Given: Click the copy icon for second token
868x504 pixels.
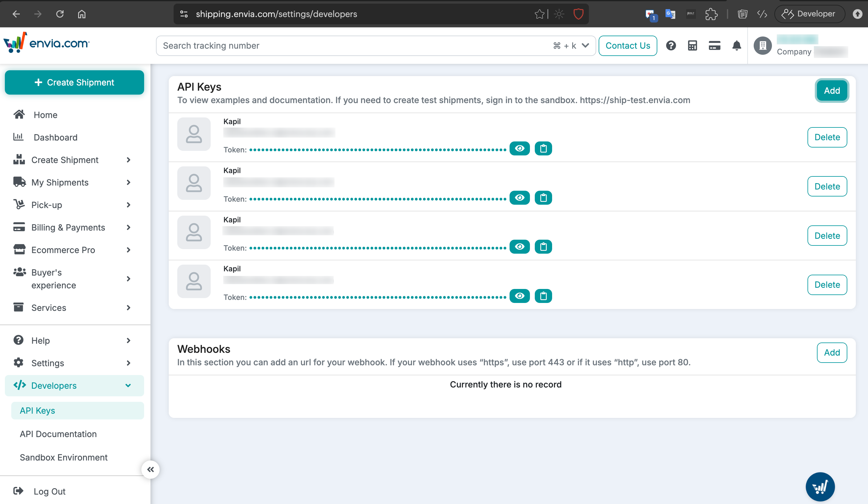Looking at the screenshot, I should [x=543, y=197].
